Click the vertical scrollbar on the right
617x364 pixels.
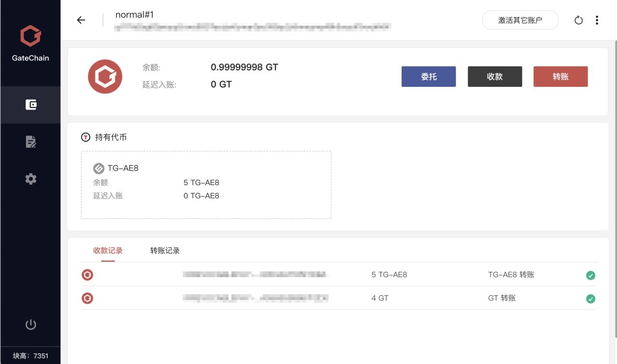(615, 188)
